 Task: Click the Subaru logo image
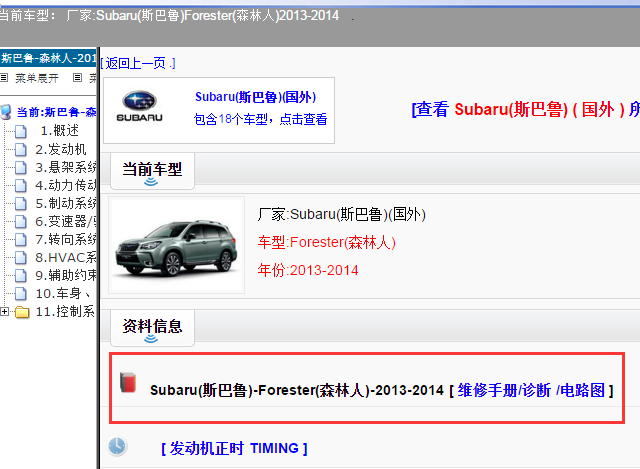click(139, 106)
